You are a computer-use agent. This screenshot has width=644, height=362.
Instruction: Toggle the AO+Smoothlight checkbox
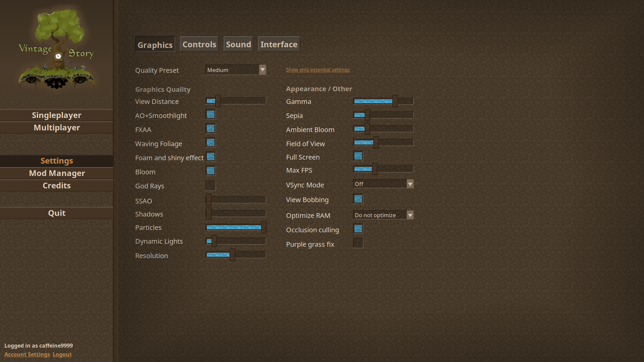[211, 115]
